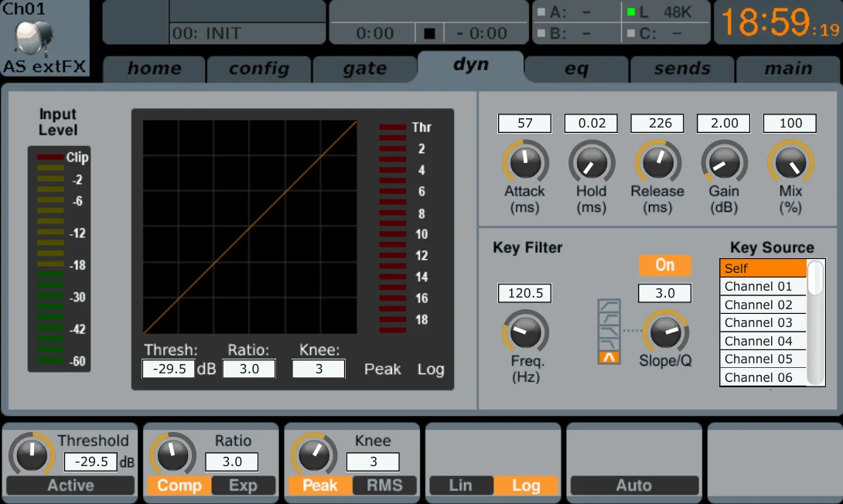Image resolution: width=843 pixels, height=504 pixels.
Task: Click the Mix percentage knob
Action: (790, 162)
